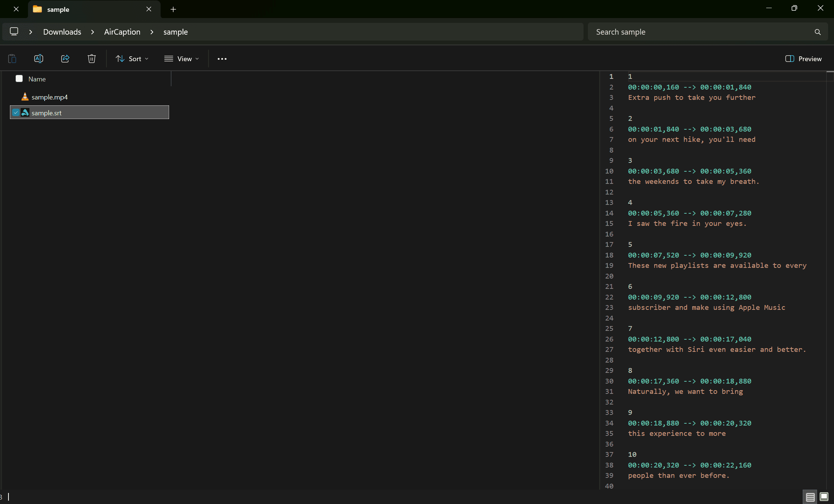
Task: Open the Sort dropdown
Action: tap(132, 59)
